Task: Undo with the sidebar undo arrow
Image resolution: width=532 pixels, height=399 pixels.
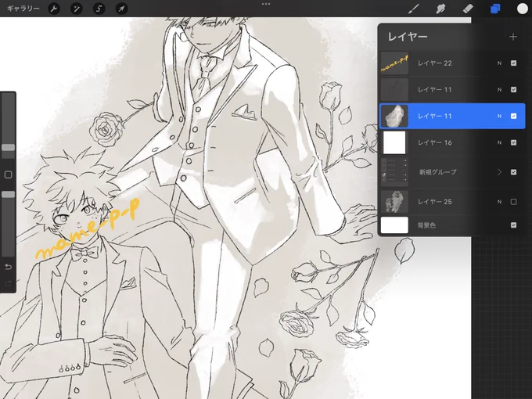Action: 8,267
